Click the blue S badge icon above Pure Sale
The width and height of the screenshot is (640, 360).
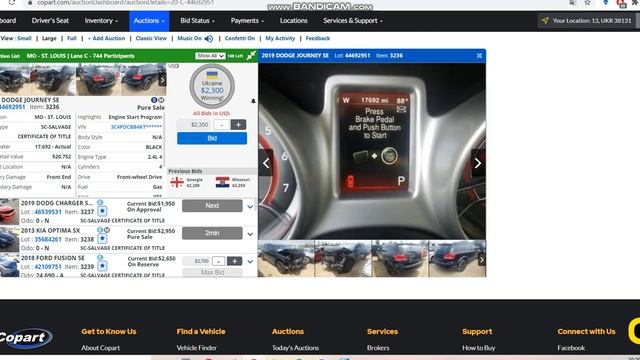pos(154,100)
